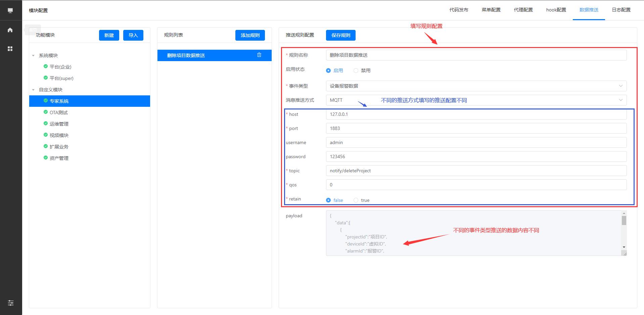Viewport: 644px width, 315px height.
Task: Collapse the 系统模块 tree node
Action: (x=33, y=55)
